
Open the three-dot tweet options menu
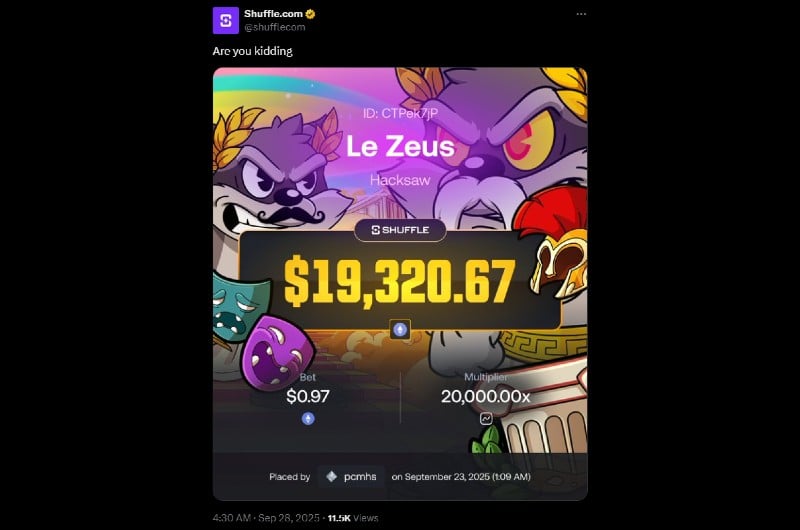[x=581, y=14]
